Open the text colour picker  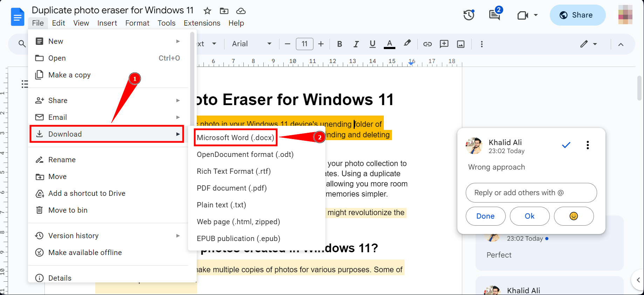click(x=389, y=44)
